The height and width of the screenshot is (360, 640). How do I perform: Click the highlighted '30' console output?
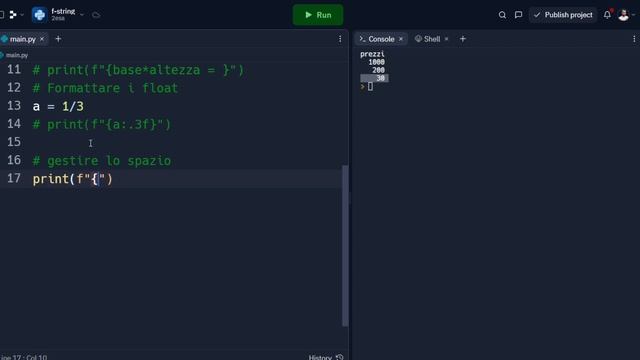(374, 78)
